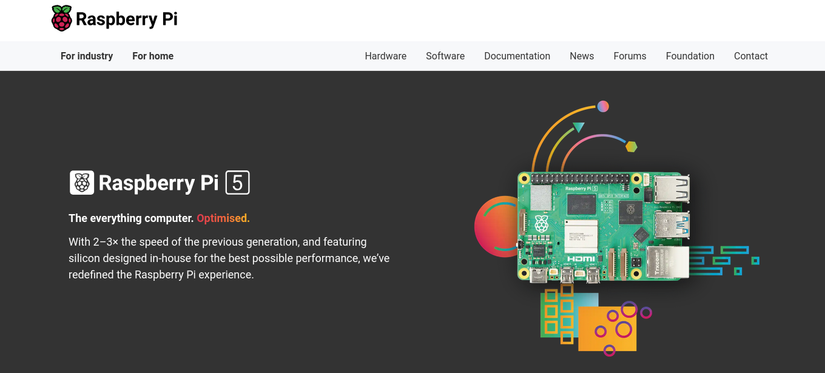This screenshot has width=825, height=373.
Task: Go to the Software page
Action: pyautogui.click(x=445, y=56)
